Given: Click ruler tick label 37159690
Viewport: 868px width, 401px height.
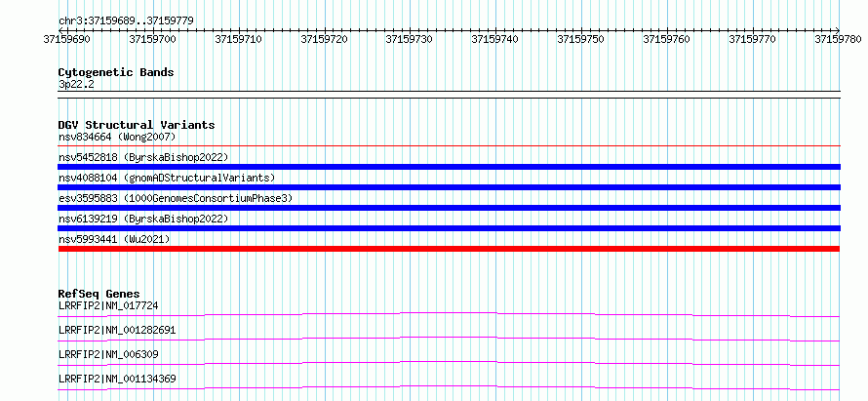Looking at the screenshot, I should (67, 39).
